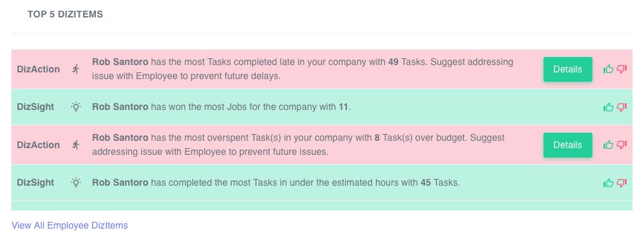Open Details for overspent Task(s) item
Viewport: 644px width, 244px height.
click(568, 145)
